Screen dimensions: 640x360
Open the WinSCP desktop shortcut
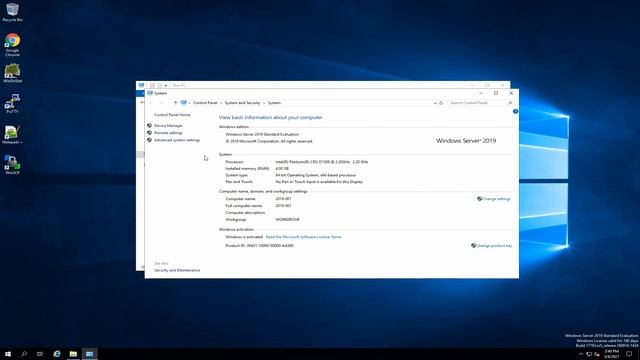[13, 164]
